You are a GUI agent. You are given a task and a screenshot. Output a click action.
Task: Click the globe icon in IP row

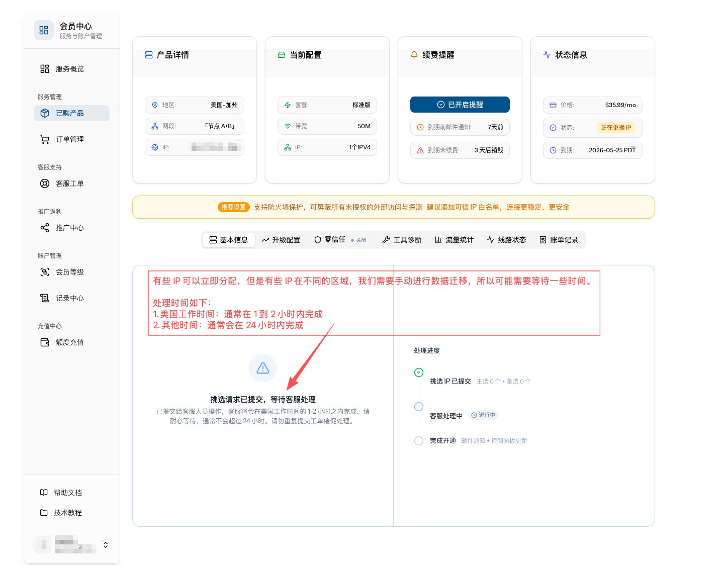(155, 147)
